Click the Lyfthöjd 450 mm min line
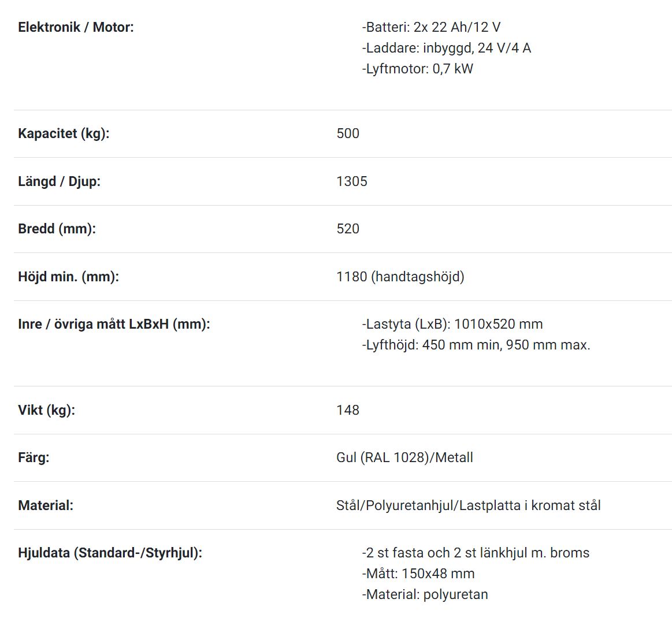Image resolution: width=672 pixels, height=625 pixels. pyautogui.click(x=476, y=345)
